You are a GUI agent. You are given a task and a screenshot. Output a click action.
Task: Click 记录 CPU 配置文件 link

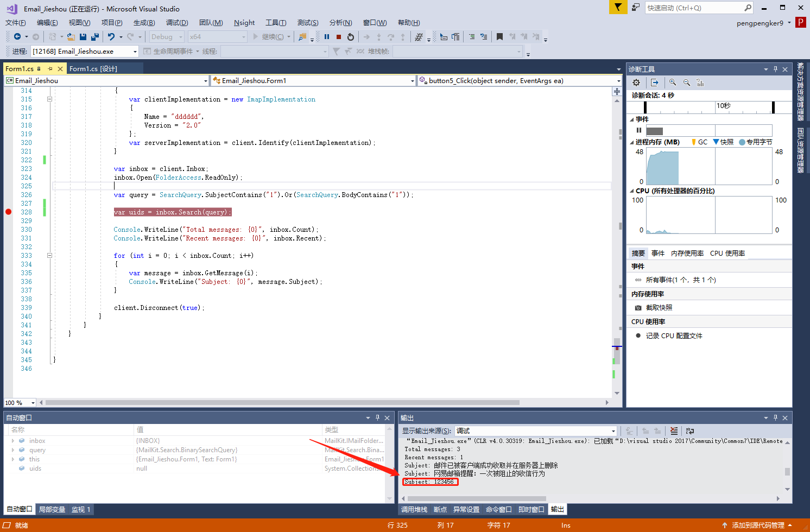(x=674, y=335)
